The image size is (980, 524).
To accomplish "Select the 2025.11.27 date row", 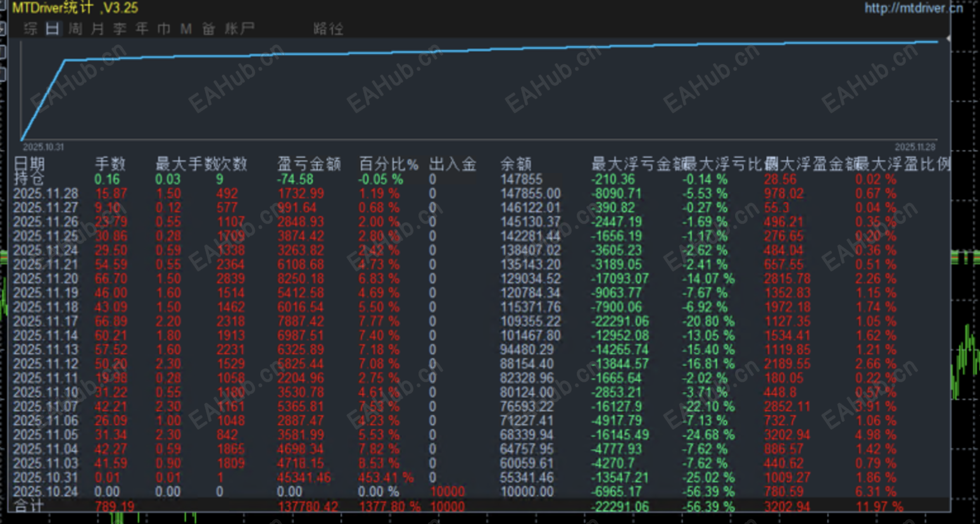I will point(46,208).
